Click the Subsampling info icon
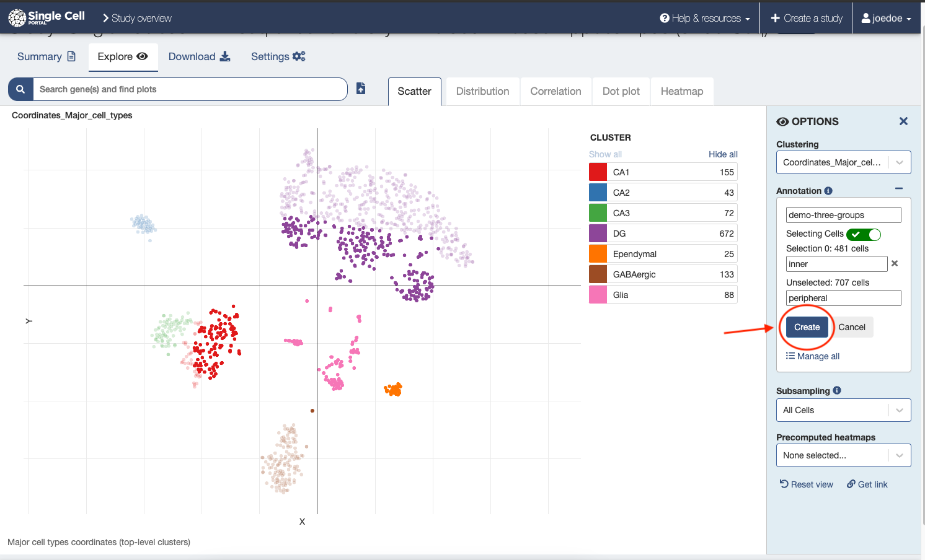The image size is (925, 560). coord(837,390)
